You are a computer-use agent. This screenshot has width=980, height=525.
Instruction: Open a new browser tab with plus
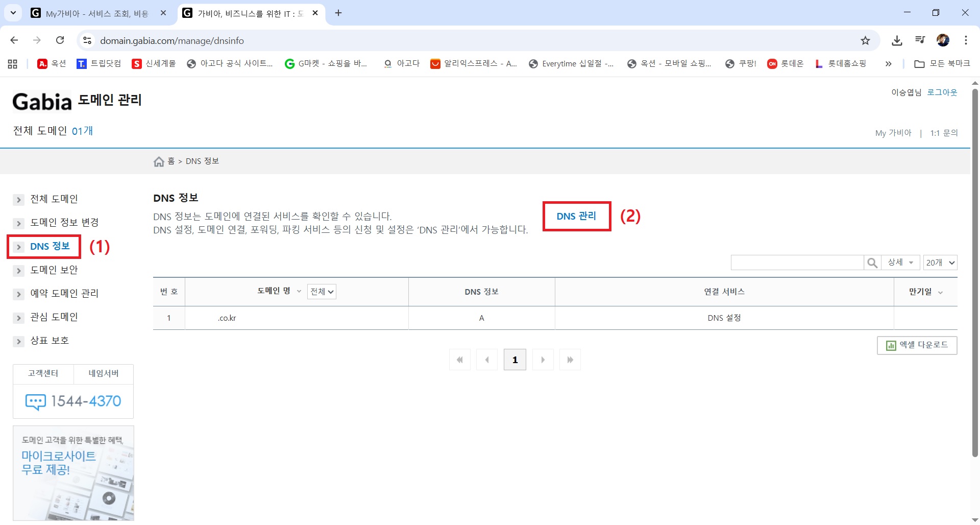coord(338,13)
